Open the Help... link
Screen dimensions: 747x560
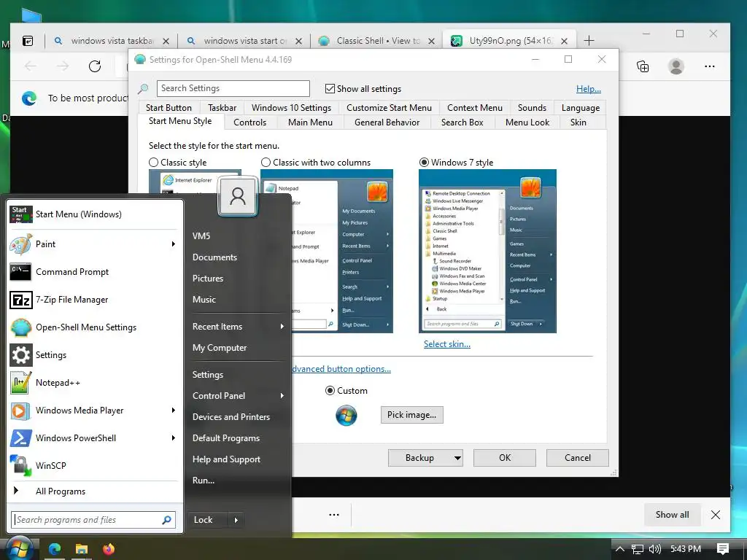tap(589, 88)
